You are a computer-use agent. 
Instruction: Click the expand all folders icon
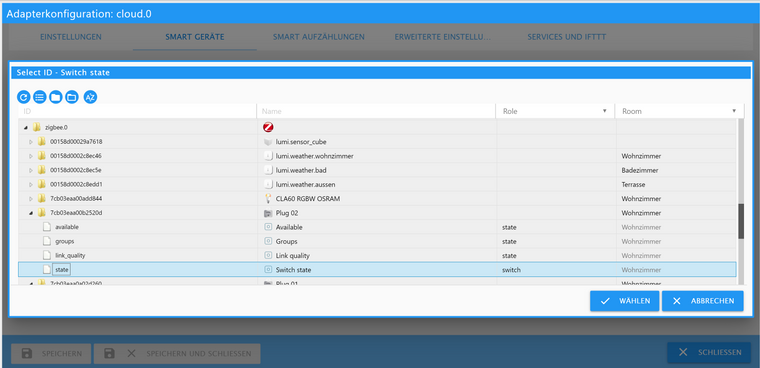56,97
